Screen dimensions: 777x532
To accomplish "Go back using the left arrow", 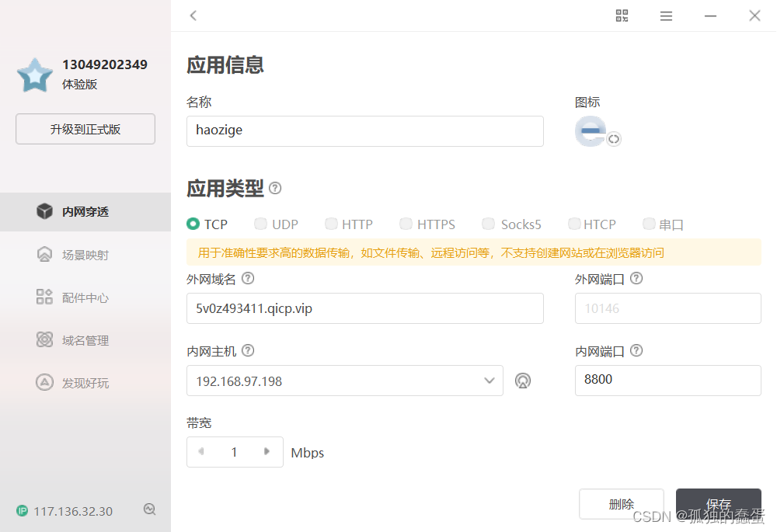I will 193,16.
